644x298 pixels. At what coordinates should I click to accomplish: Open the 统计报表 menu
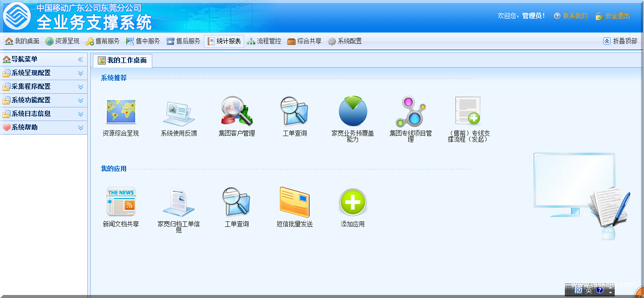224,41
